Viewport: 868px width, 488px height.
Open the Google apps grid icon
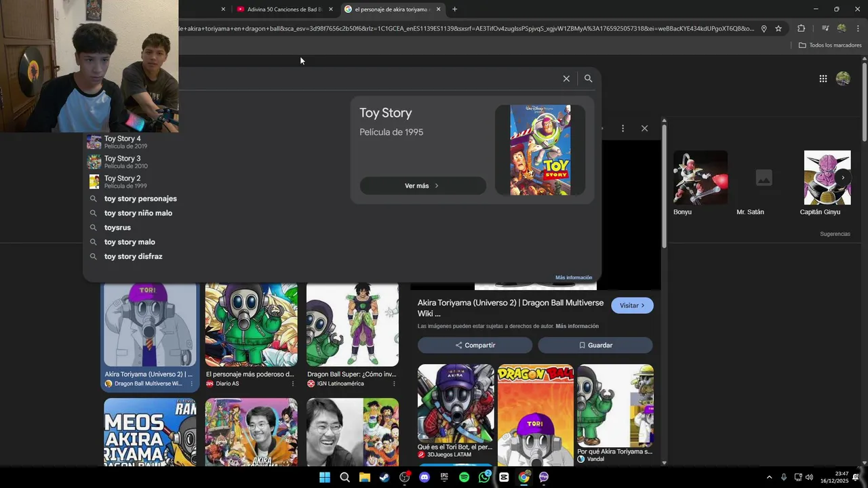[823, 79]
